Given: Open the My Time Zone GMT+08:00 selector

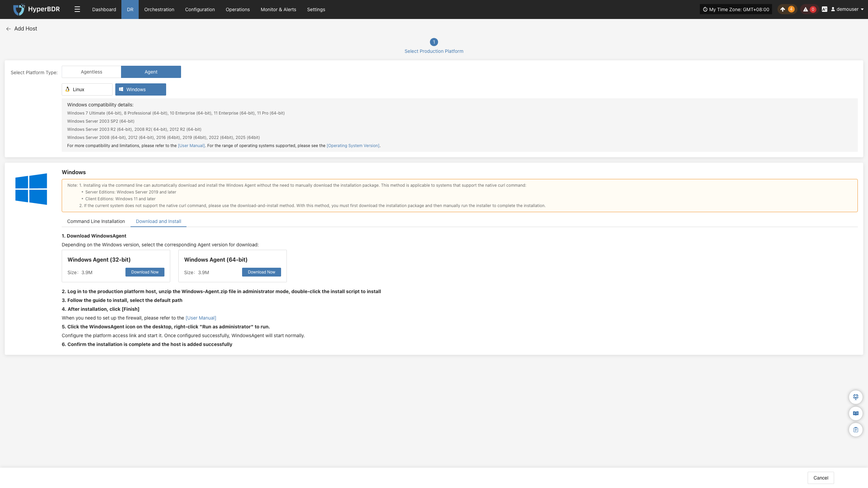Looking at the screenshot, I should point(736,9).
